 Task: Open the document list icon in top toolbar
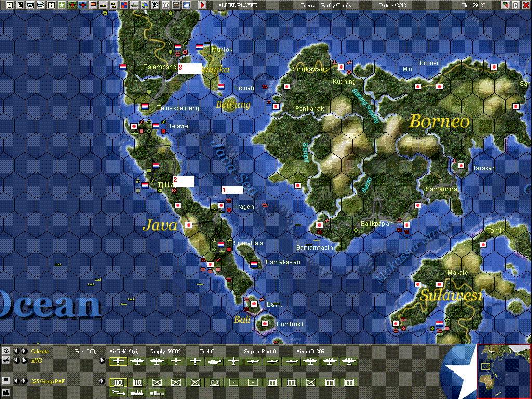click(20, 5)
